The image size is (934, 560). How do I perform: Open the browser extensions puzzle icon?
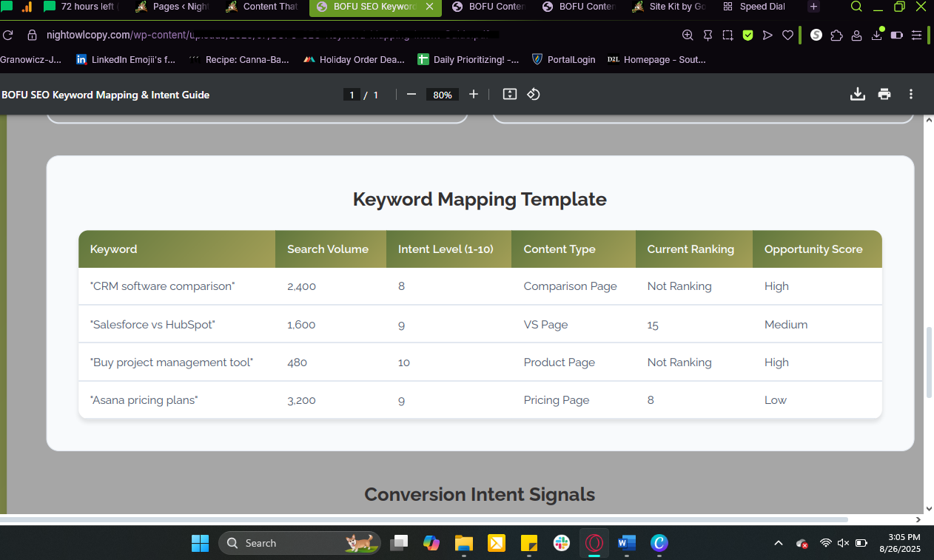(836, 36)
